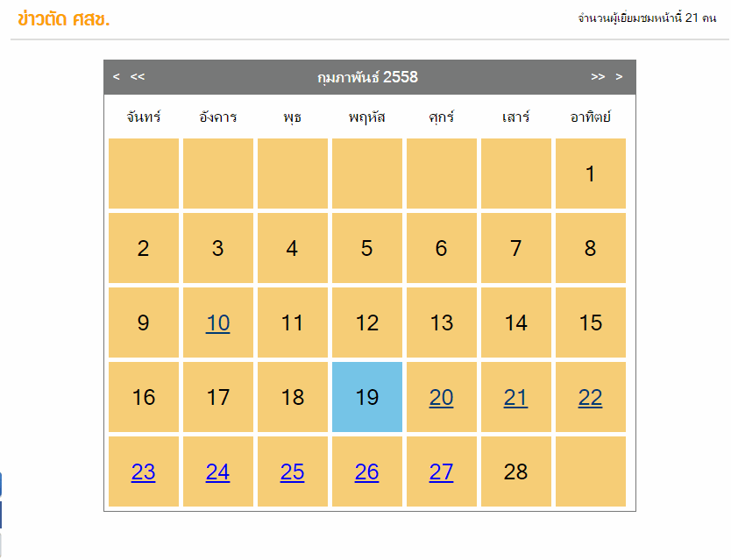Open the linked date 26
The height and width of the screenshot is (560, 731).
coord(366,472)
